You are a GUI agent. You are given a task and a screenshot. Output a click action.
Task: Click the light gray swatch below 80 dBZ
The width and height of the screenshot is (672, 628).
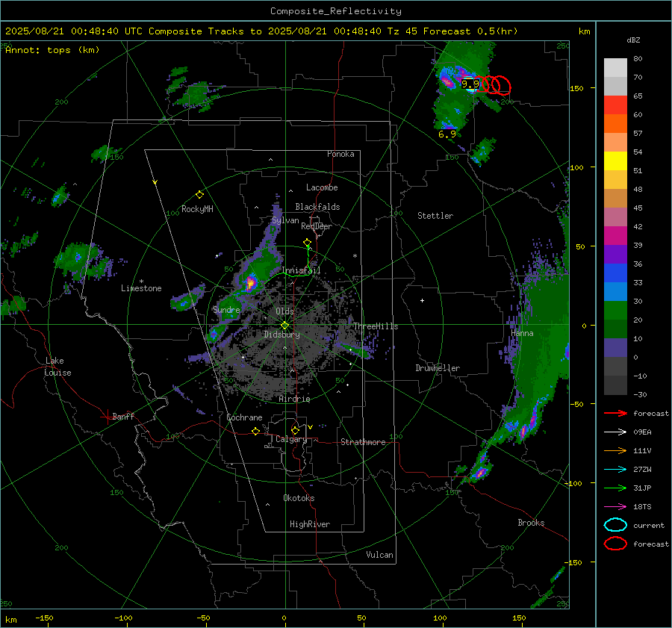615,68
